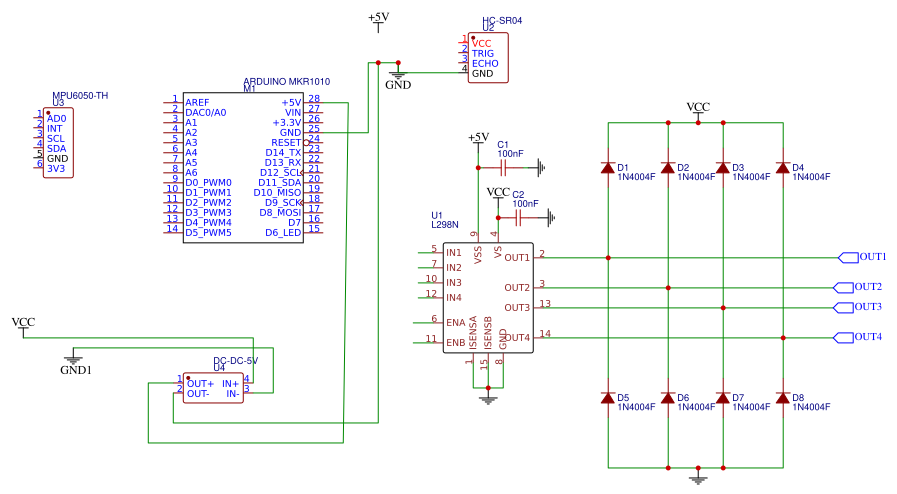Click the 1N4004F value of D8
This screenshot has width=897, height=494.
pyautogui.click(x=811, y=407)
